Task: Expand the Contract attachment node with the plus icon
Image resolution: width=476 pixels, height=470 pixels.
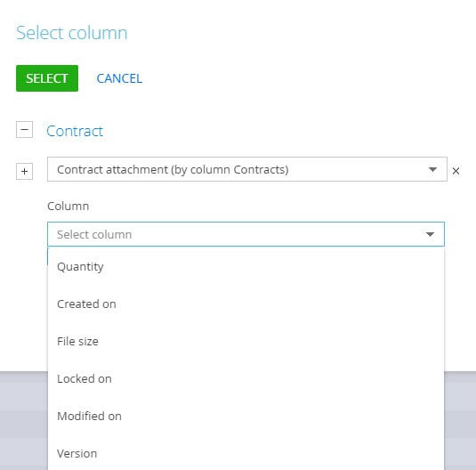Action: coord(24,171)
